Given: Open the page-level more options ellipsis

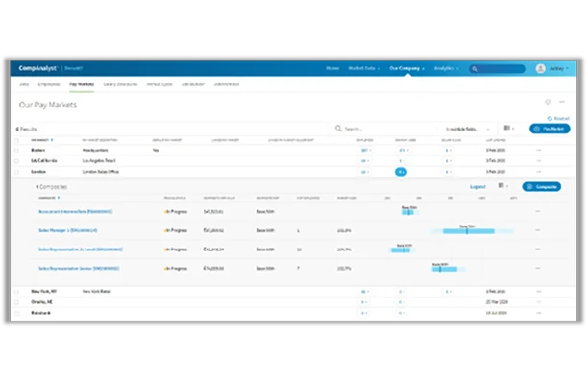Looking at the screenshot, I should (562, 102).
